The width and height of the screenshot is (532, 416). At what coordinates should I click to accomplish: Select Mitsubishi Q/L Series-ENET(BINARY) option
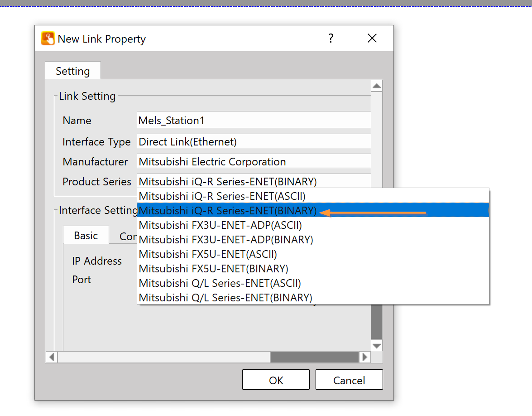[x=225, y=298]
